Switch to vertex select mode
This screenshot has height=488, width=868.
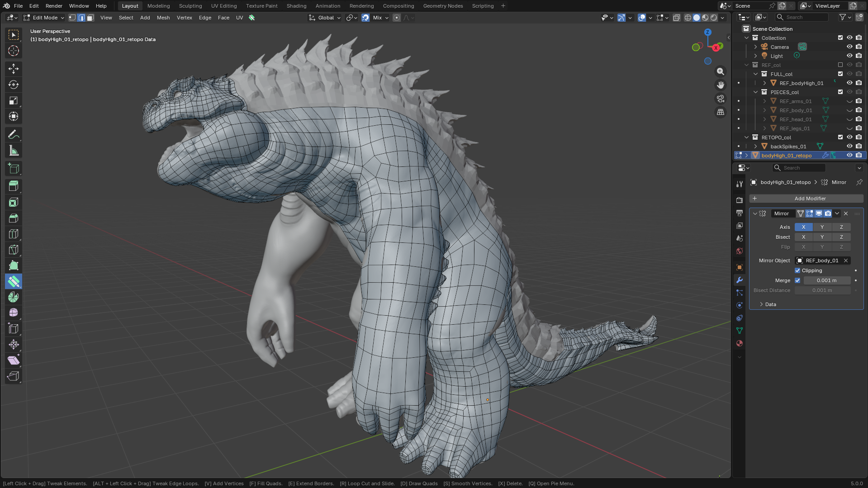tap(72, 18)
